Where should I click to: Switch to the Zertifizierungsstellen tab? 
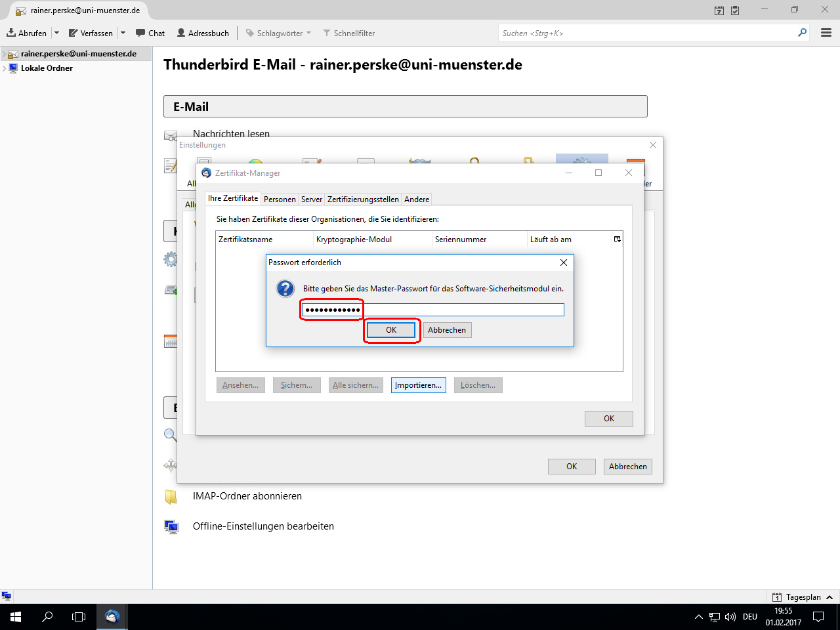coord(363,199)
